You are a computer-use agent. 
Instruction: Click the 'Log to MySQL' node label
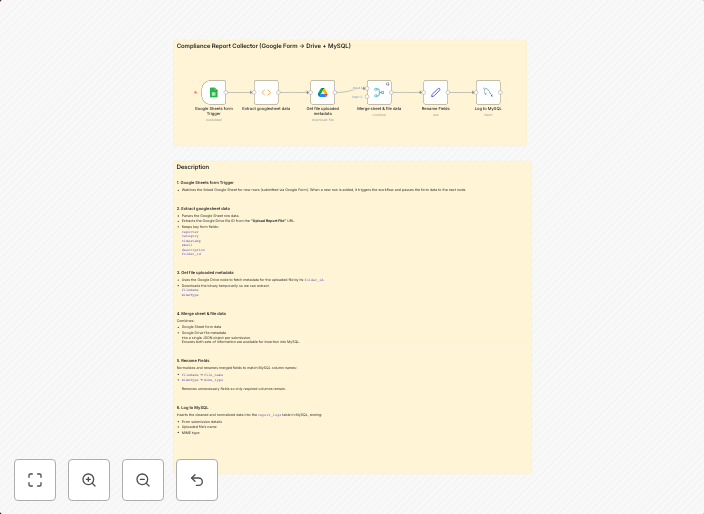[x=488, y=109]
